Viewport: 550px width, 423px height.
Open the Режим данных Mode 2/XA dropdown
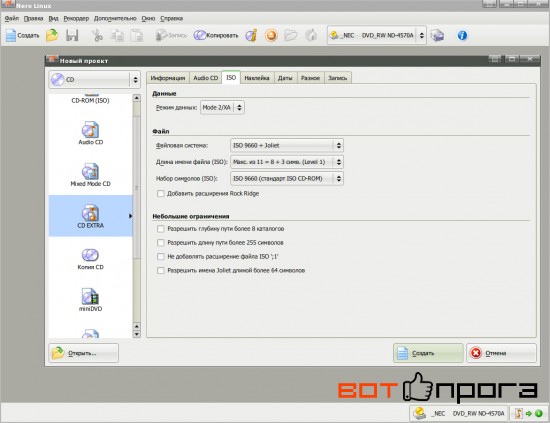(222, 107)
